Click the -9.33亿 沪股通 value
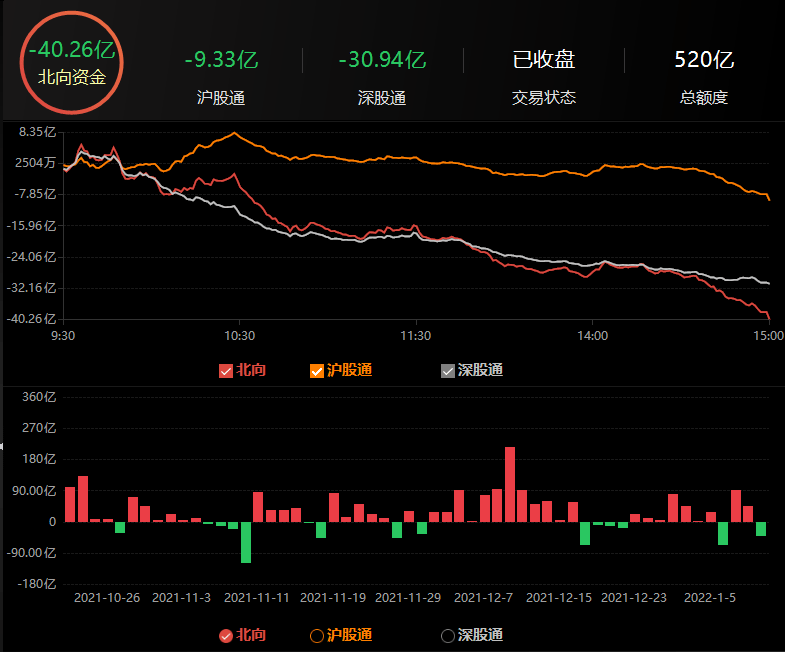This screenshot has width=785, height=652. click(x=221, y=60)
